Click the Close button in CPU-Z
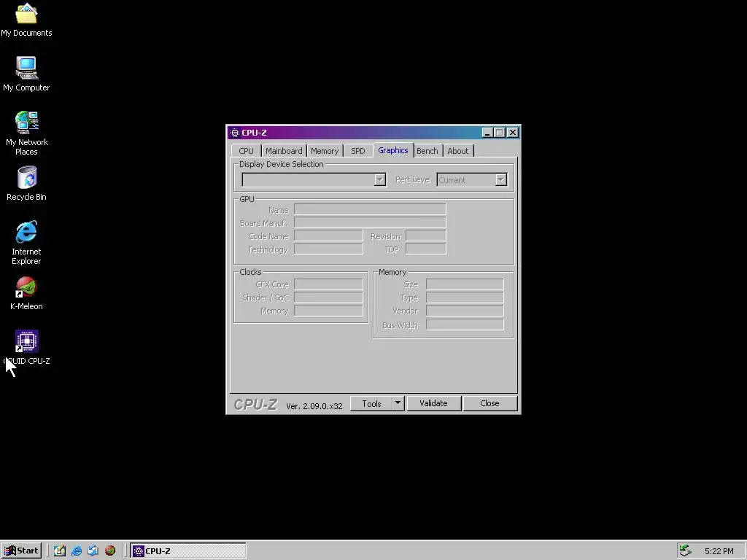 [x=489, y=403]
